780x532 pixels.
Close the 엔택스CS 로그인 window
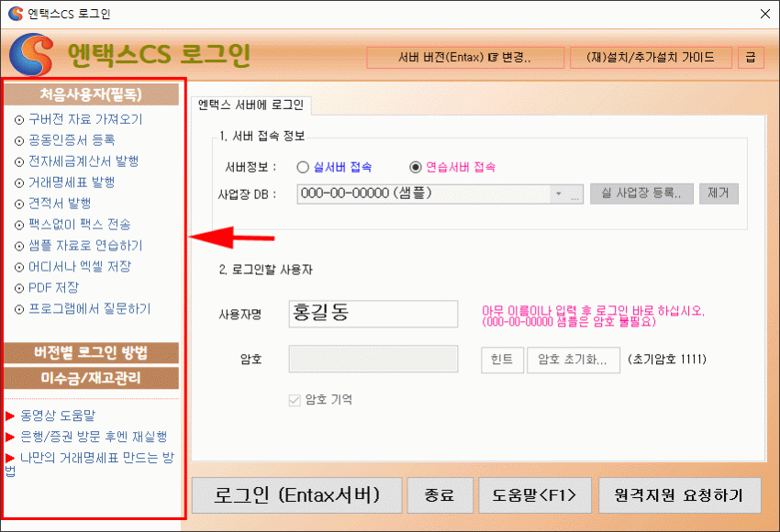point(765,14)
